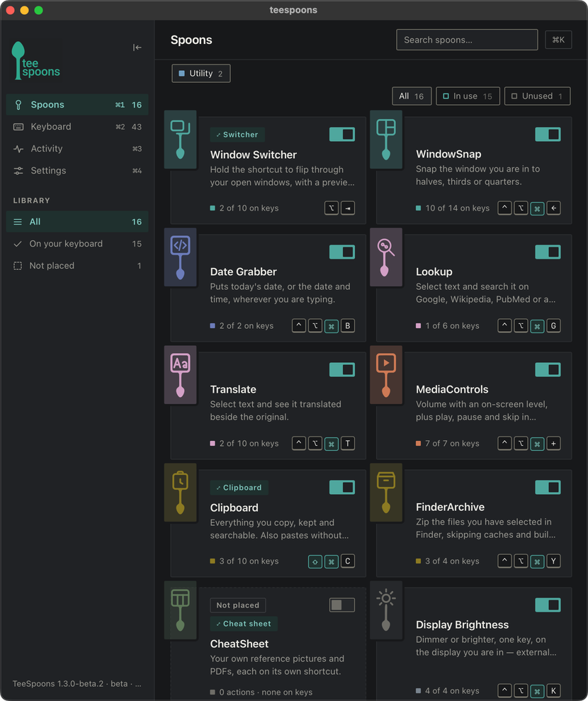Filter spoons by the Utility tag
588x701 pixels.
pyautogui.click(x=201, y=73)
